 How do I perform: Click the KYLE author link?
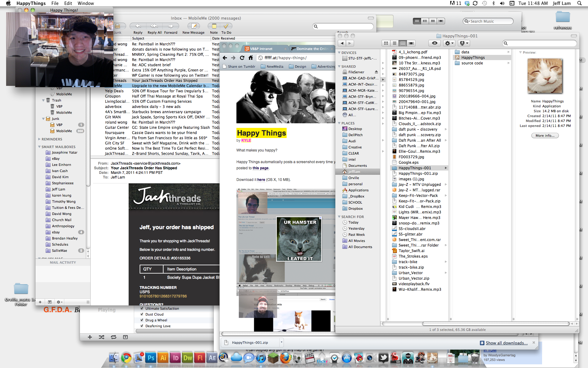click(246, 140)
